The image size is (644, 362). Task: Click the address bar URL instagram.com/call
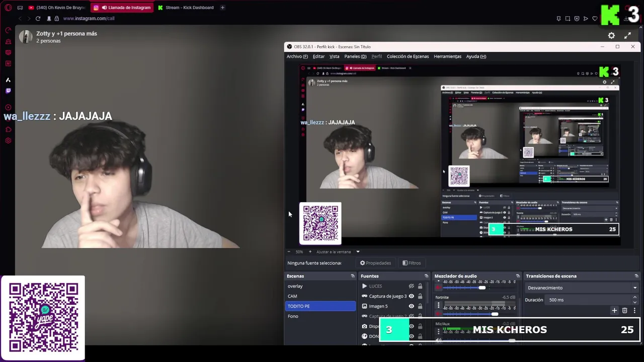(x=89, y=19)
